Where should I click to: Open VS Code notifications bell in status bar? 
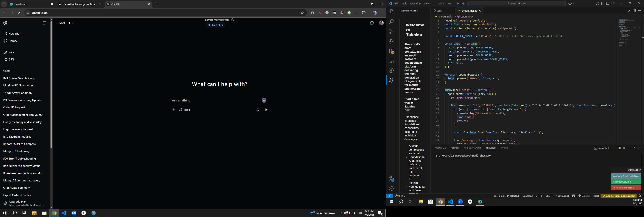coord(640,196)
